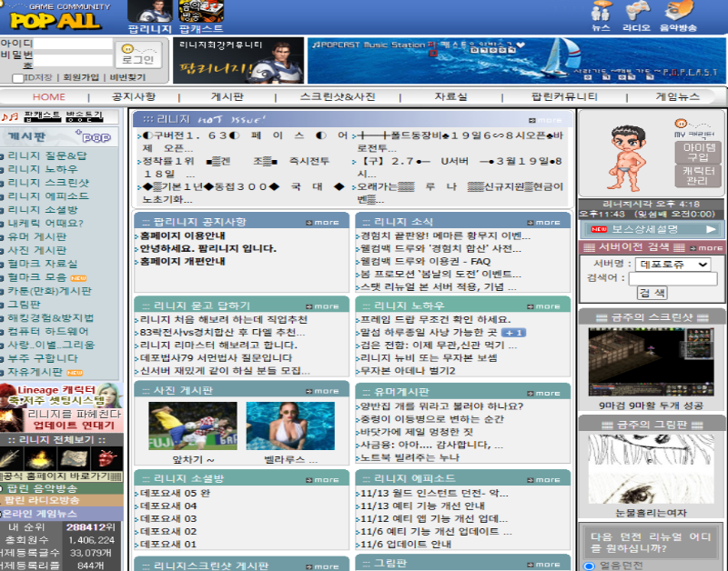Select the 얼음던전 poll radio button
This screenshot has width=728, height=571.
pyautogui.click(x=589, y=566)
